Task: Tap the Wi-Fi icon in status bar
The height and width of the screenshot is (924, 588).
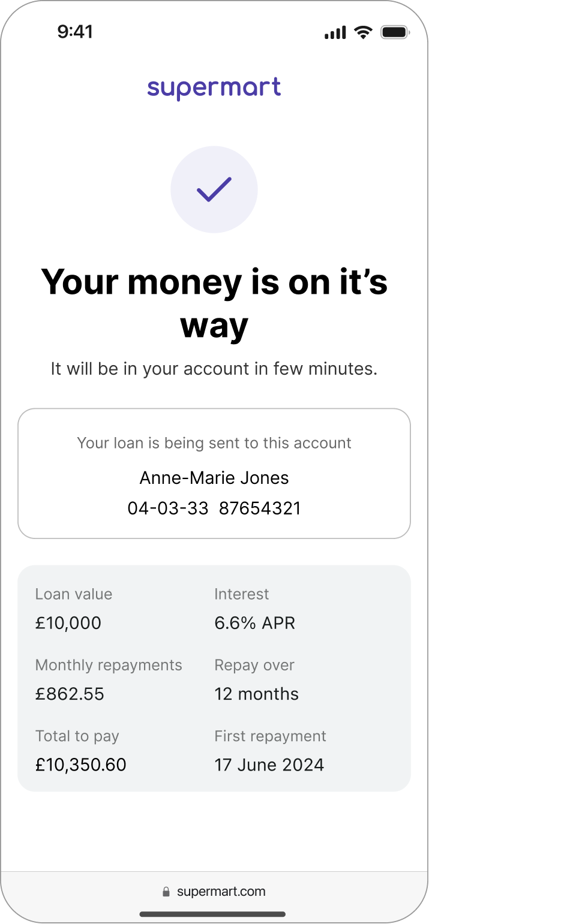Action: pyautogui.click(x=362, y=33)
